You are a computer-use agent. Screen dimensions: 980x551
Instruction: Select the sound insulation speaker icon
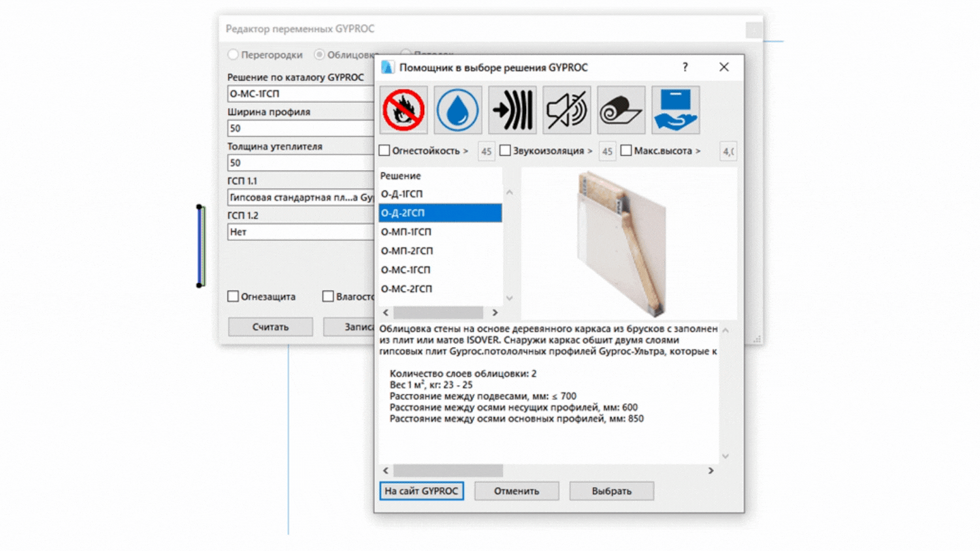(567, 110)
